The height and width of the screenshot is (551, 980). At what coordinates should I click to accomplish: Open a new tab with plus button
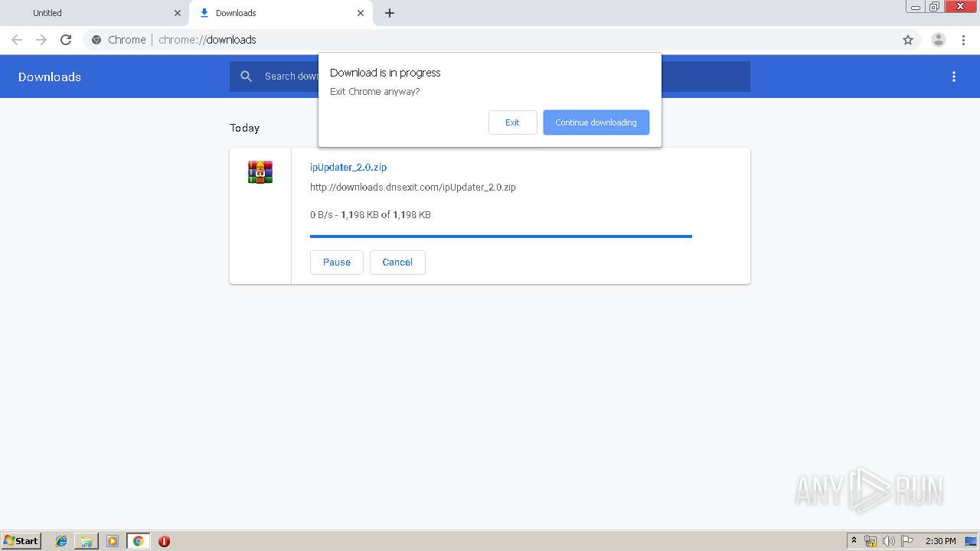[390, 13]
